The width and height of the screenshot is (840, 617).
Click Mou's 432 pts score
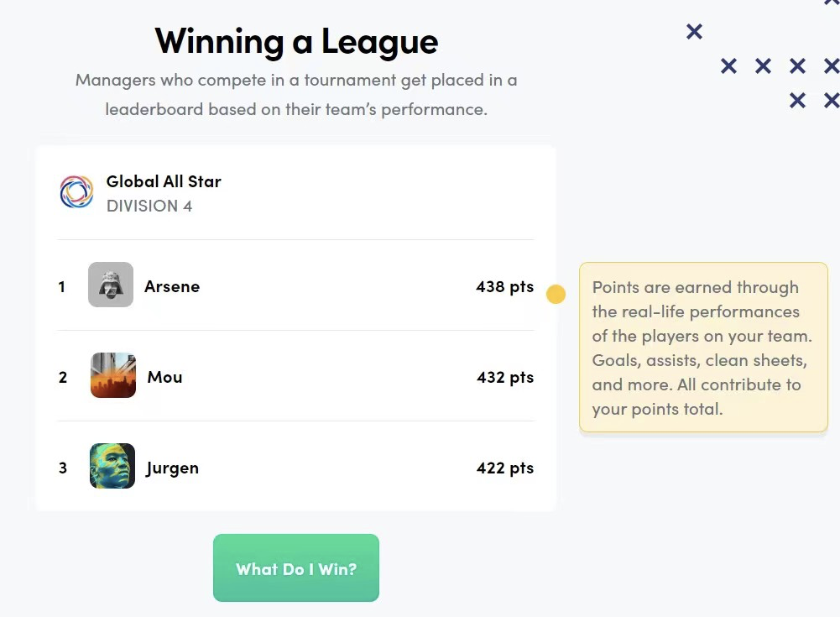[x=504, y=377]
